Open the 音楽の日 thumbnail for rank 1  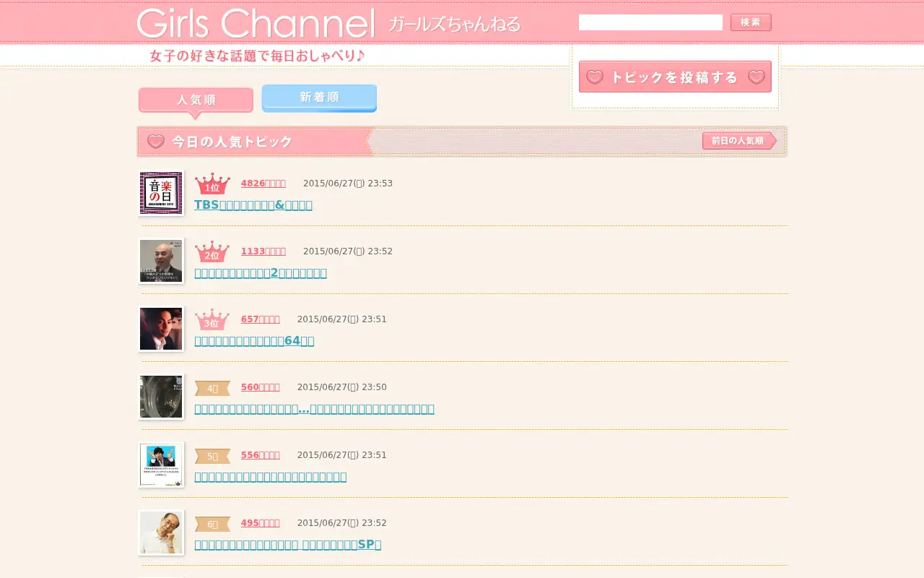coord(161,193)
